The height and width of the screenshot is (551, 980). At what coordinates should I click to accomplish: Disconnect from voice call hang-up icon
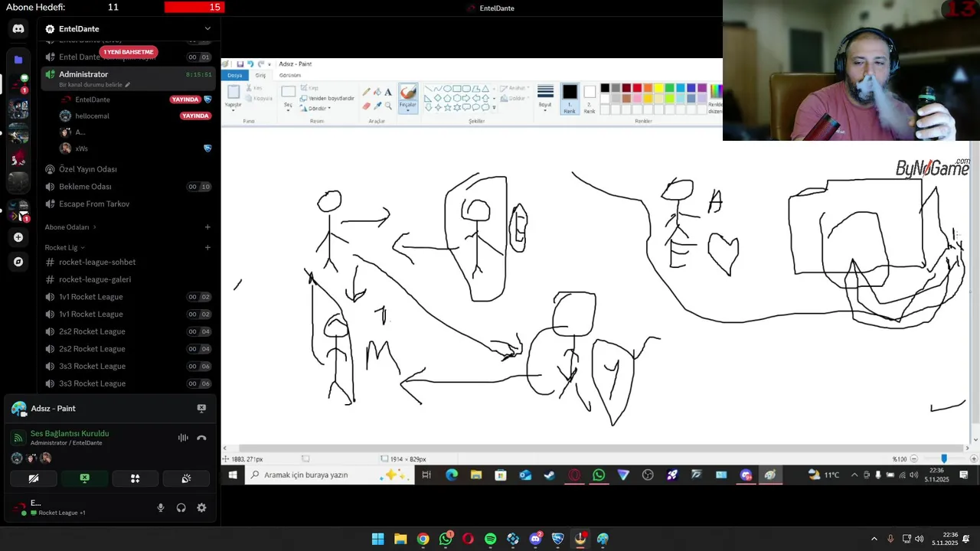202,439
